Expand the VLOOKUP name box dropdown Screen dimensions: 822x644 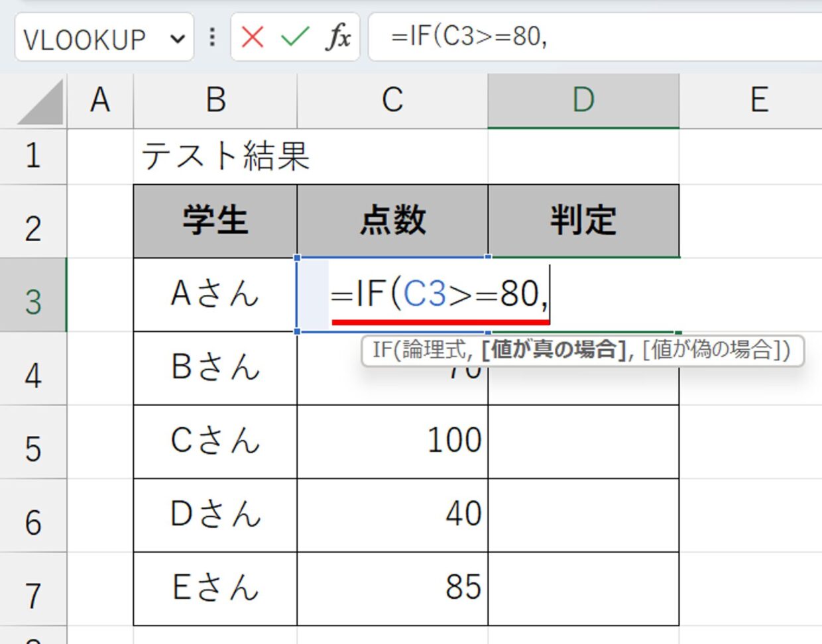tap(177, 38)
